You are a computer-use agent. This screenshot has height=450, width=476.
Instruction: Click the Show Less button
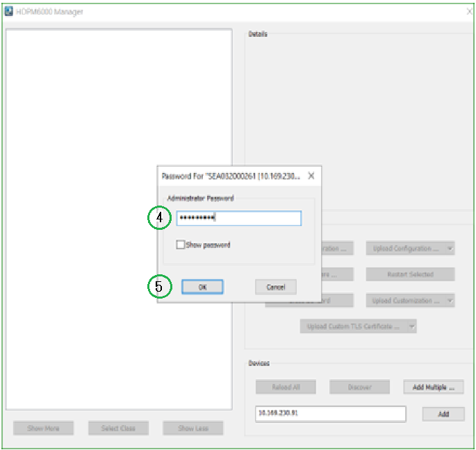pyautogui.click(x=192, y=428)
